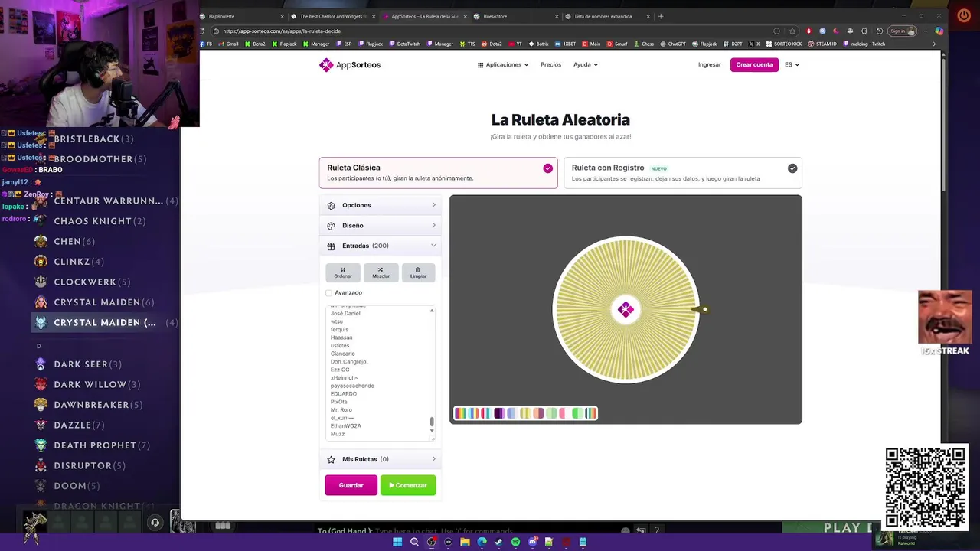Clear entries with Limpiar
This screenshot has width=980, height=551.
click(x=418, y=272)
